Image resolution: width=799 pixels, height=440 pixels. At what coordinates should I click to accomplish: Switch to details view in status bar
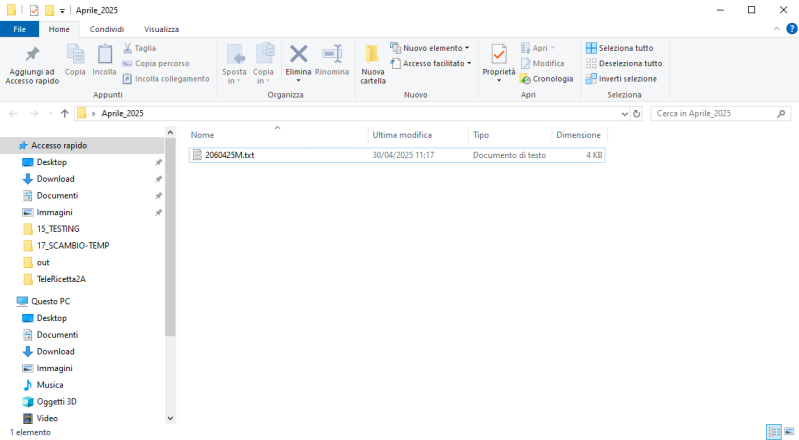[x=773, y=432]
